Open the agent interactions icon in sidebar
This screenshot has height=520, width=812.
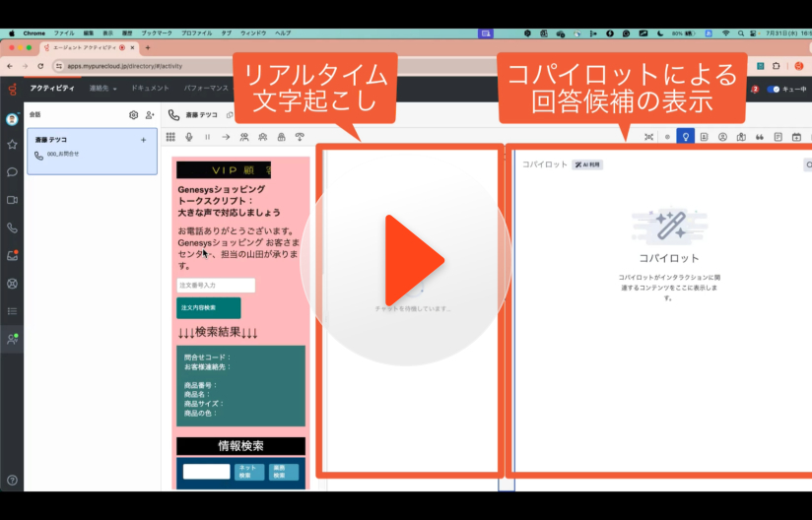coord(12,339)
